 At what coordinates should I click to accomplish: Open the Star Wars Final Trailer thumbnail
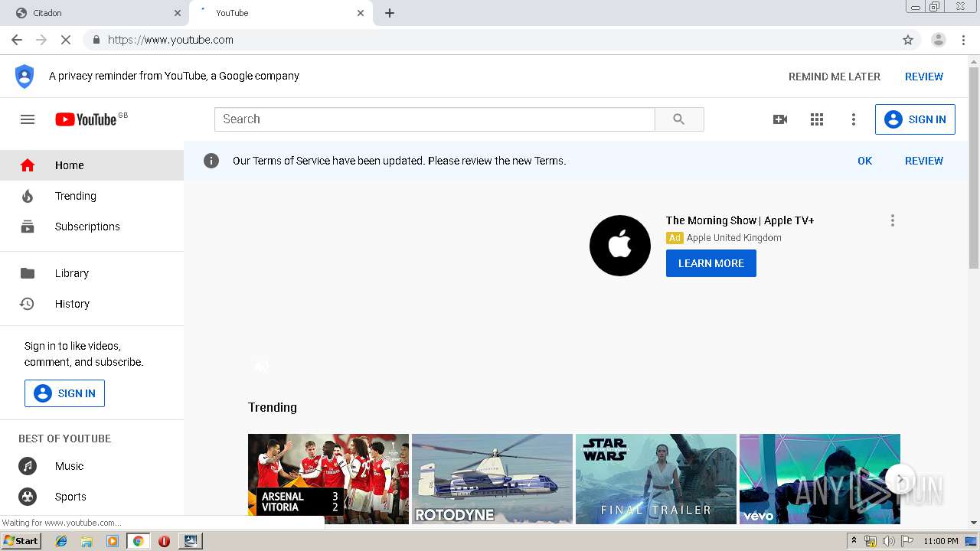[656, 479]
